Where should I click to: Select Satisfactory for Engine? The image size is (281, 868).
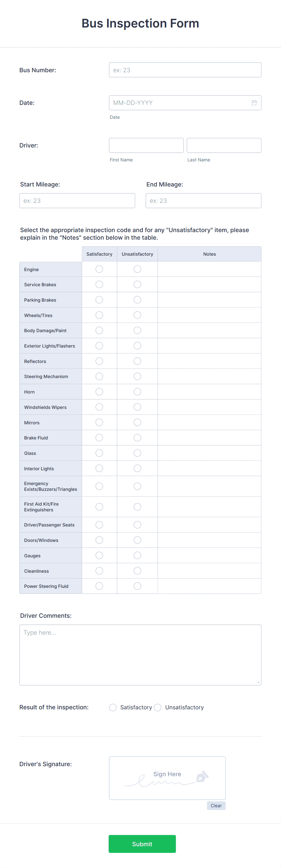click(x=99, y=269)
